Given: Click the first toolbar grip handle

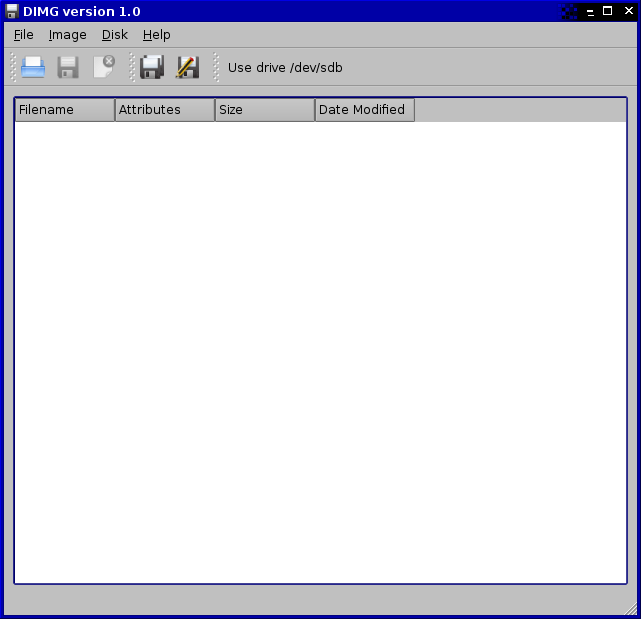Looking at the screenshot, I should pos(14,67).
